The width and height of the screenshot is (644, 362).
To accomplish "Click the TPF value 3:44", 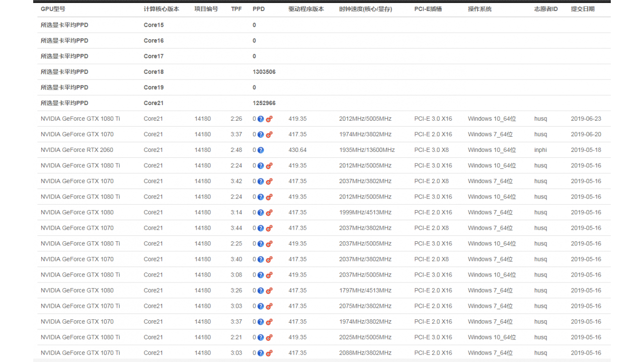I will click(x=236, y=228).
